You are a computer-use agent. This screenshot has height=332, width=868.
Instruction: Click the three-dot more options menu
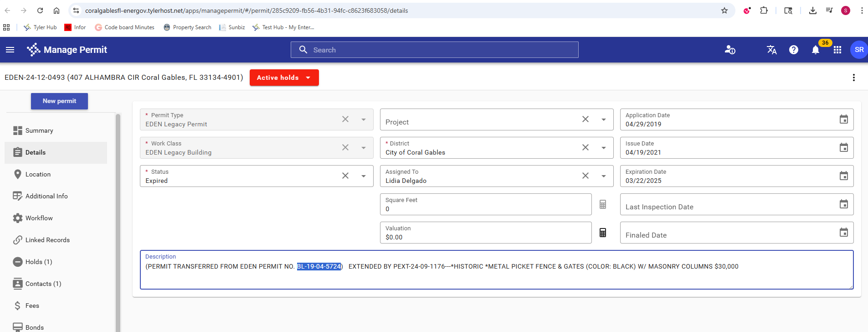point(853,78)
